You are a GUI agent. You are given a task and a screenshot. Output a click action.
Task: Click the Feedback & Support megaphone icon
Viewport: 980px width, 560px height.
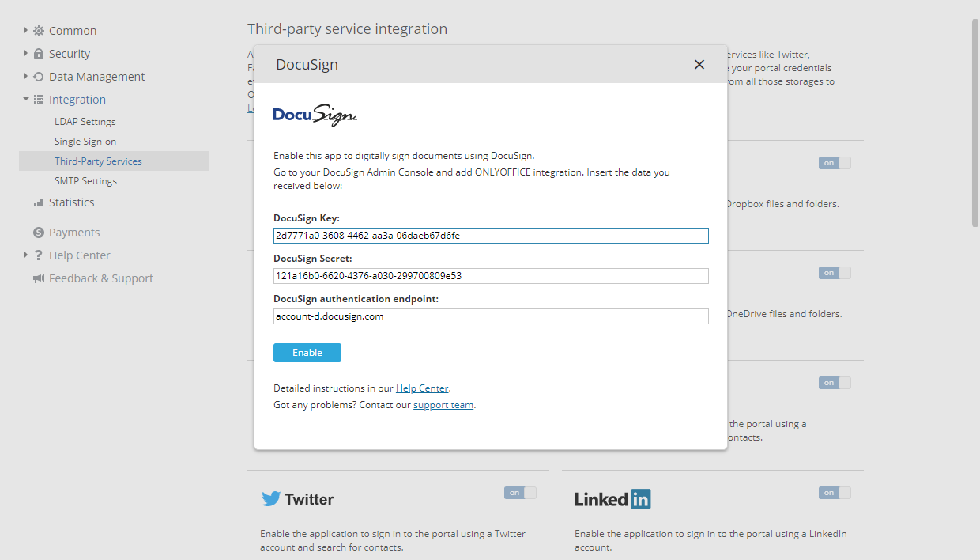(x=39, y=278)
